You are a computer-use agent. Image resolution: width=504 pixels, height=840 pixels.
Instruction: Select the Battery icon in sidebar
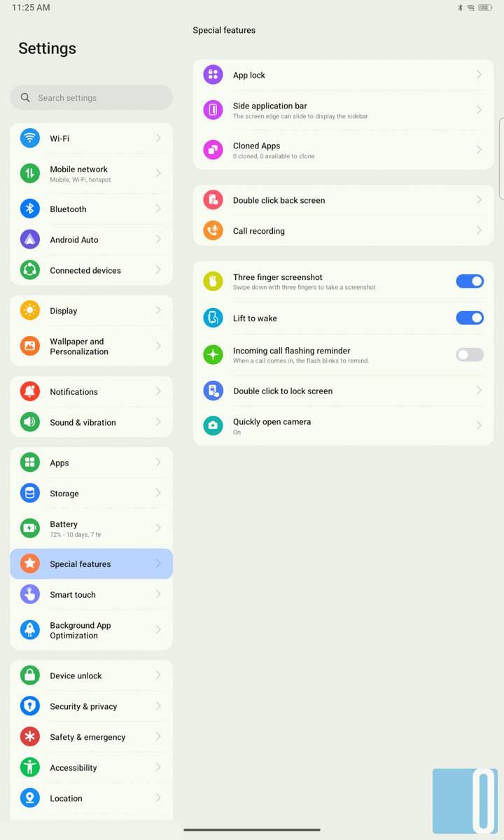coord(30,528)
